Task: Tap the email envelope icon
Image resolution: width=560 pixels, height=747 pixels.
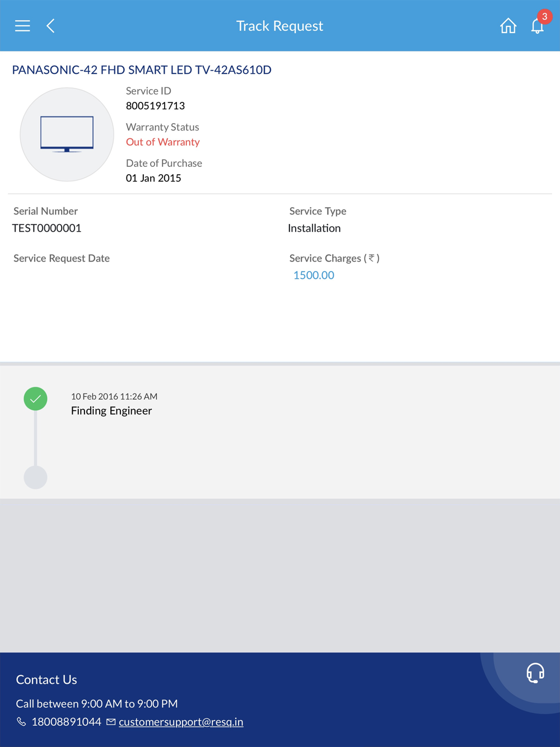Action: coord(111,722)
